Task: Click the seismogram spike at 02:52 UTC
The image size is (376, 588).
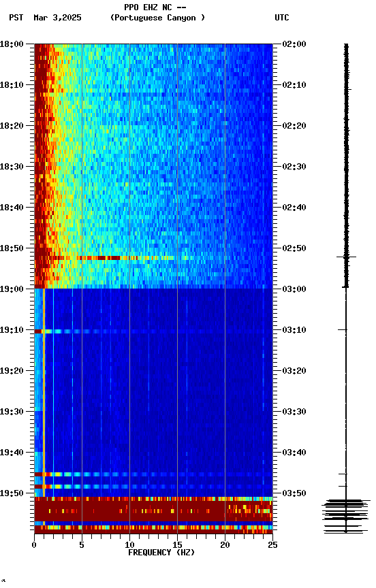Action: 346,257
